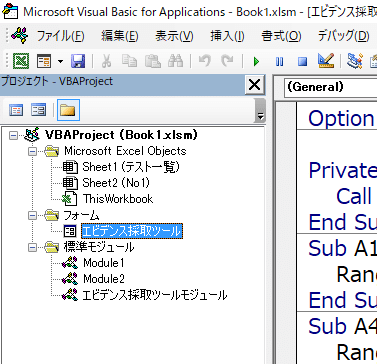Pause execution with the Break icon
The image size is (377, 364).
click(279, 62)
